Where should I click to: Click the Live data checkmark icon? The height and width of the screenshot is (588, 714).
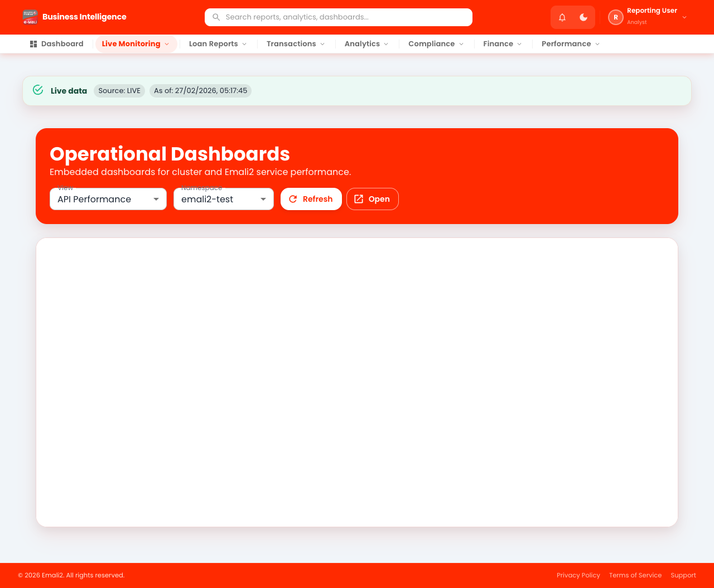pos(38,90)
